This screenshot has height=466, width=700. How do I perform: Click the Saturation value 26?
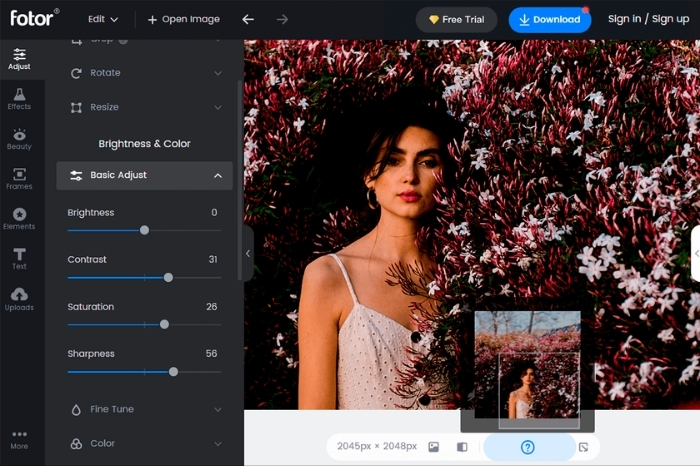(x=212, y=307)
